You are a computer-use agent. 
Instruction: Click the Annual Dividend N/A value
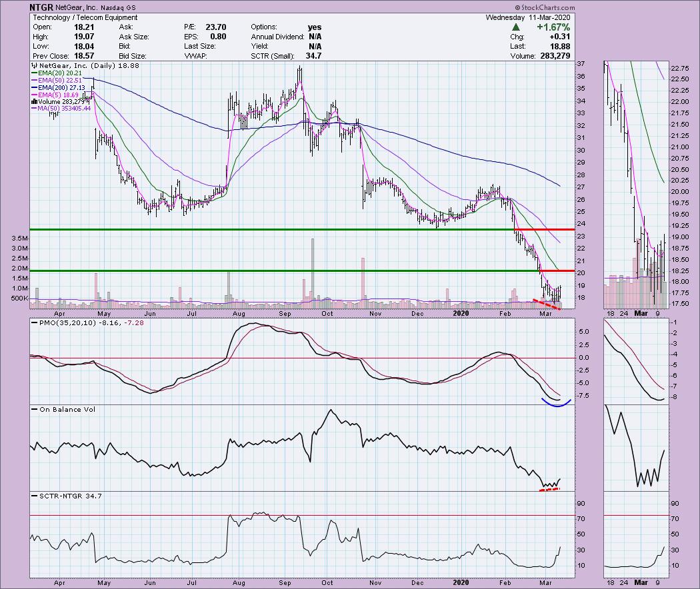[x=315, y=37]
